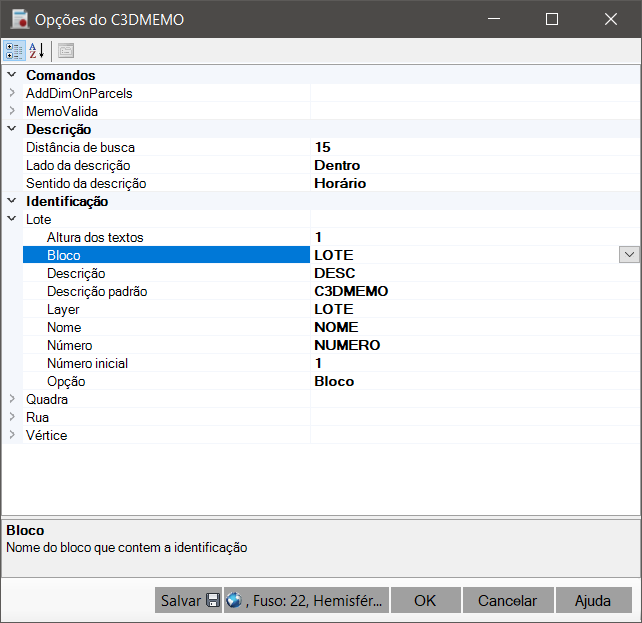The image size is (642, 623).
Task: Select the Rua tree row label
Action: pyautogui.click(x=37, y=418)
